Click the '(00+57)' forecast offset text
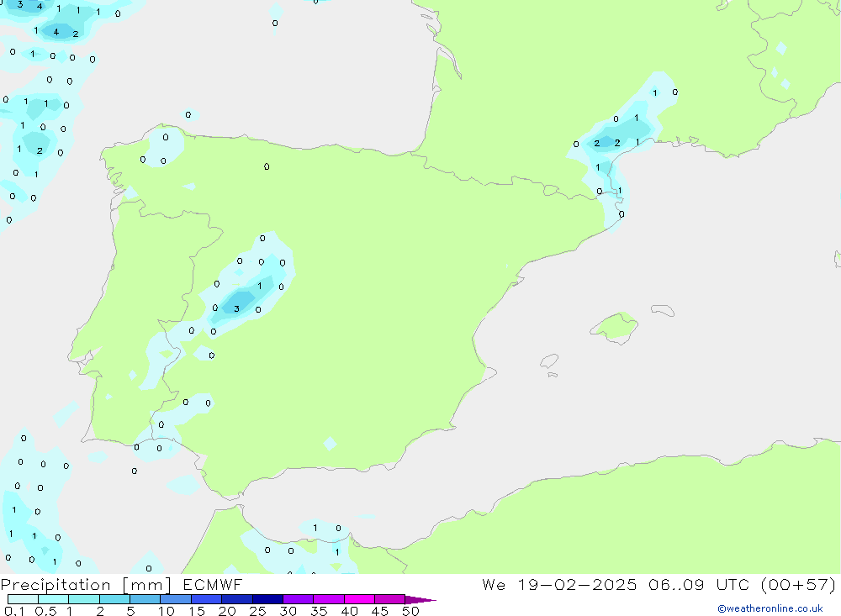The image size is (841, 616). [x=798, y=584]
